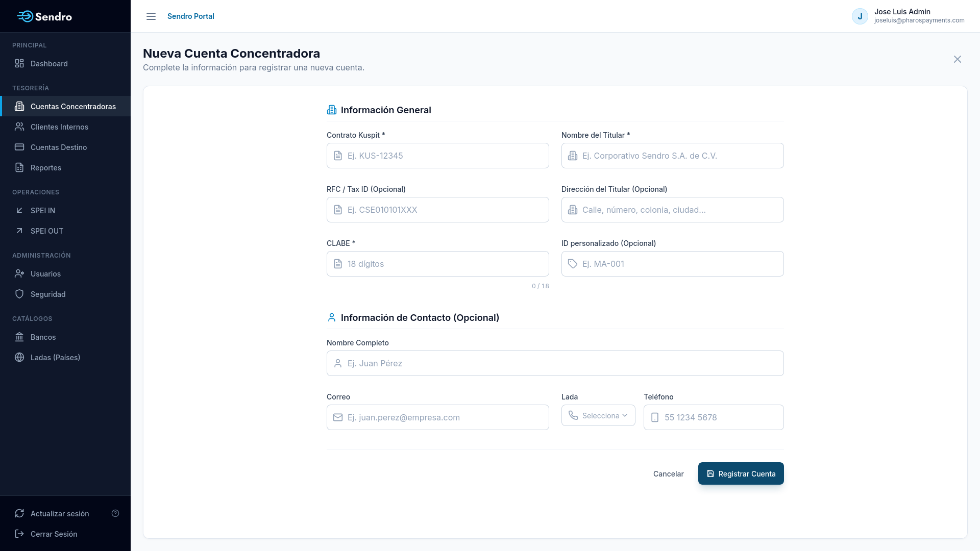Click the 0 / 18 character counter
The height and width of the screenshot is (551, 980).
pyautogui.click(x=541, y=286)
